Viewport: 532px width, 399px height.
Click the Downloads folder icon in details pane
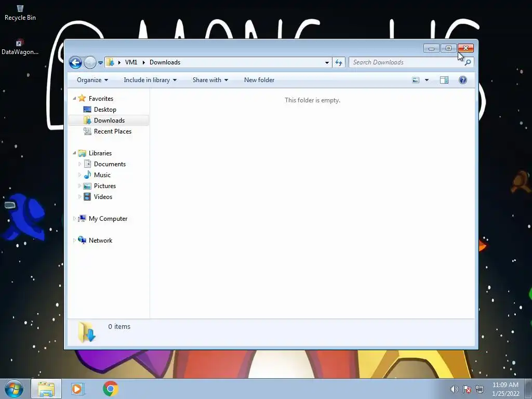[87, 332]
